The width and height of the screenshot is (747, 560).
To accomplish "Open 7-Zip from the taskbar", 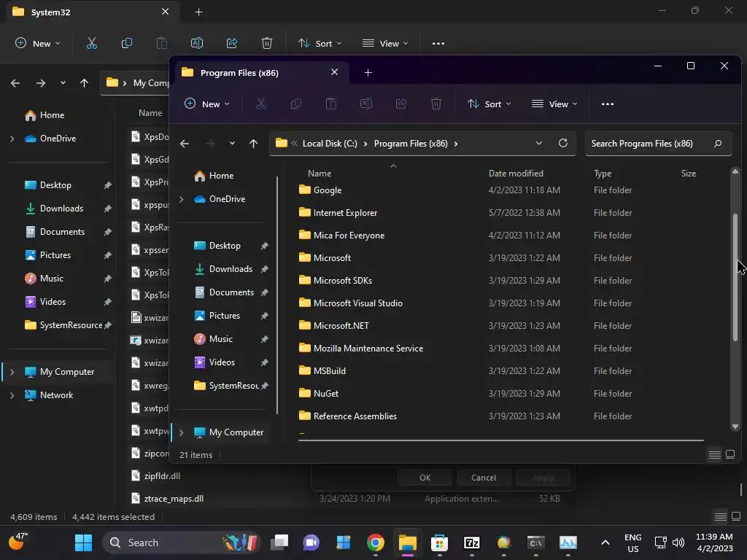I will coord(472,542).
